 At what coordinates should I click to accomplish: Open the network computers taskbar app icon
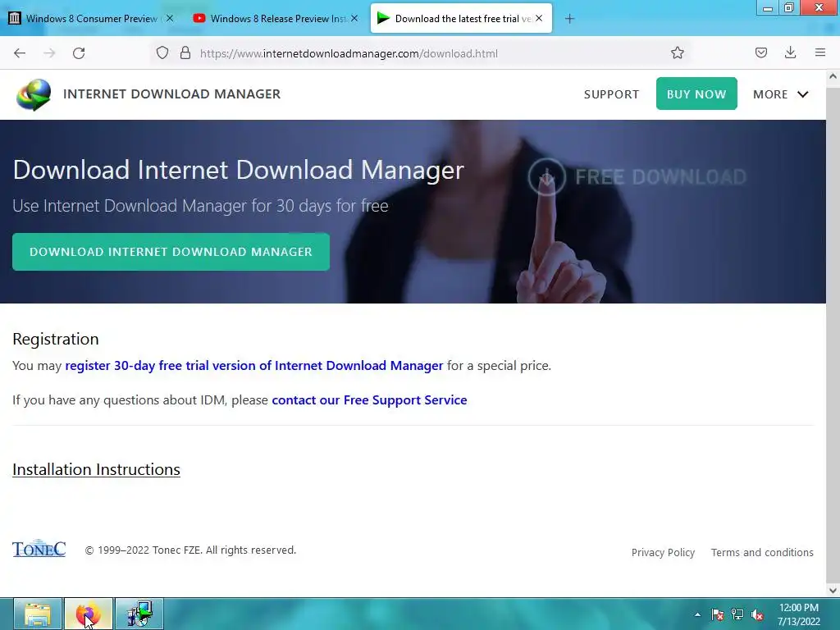(139, 614)
